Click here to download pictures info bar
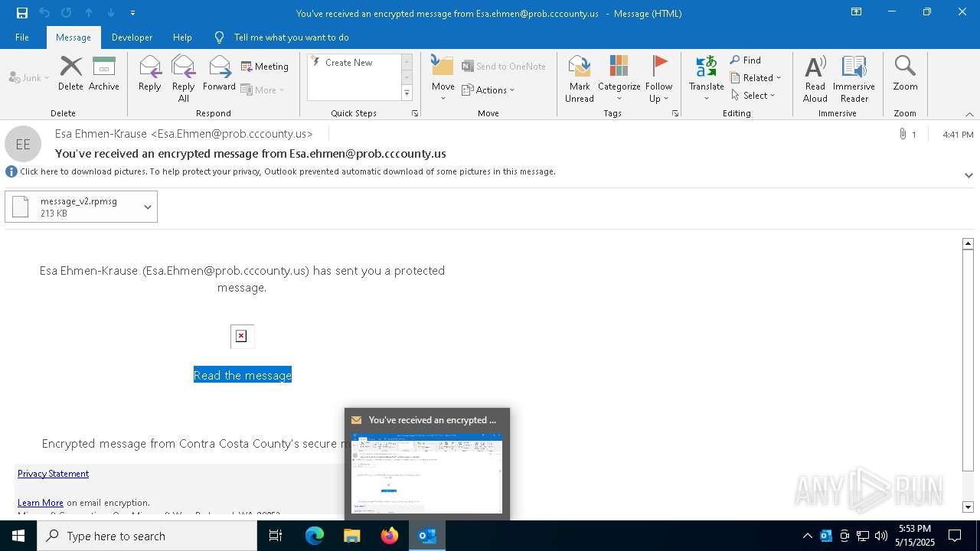 coord(287,171)
